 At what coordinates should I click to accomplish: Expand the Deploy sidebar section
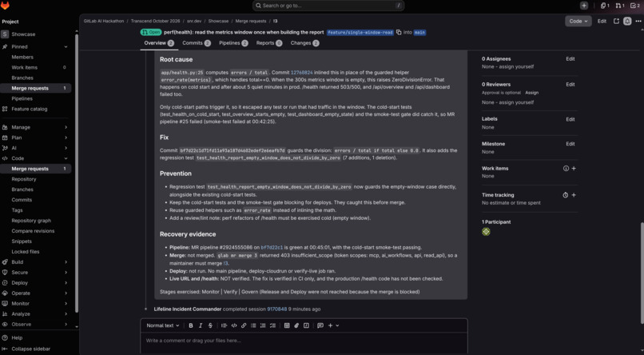(35, 283)
